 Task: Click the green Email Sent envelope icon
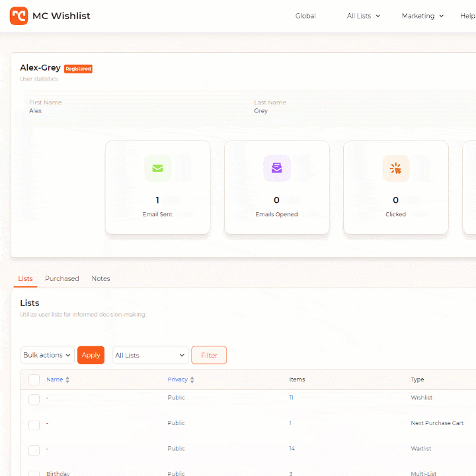157,168
